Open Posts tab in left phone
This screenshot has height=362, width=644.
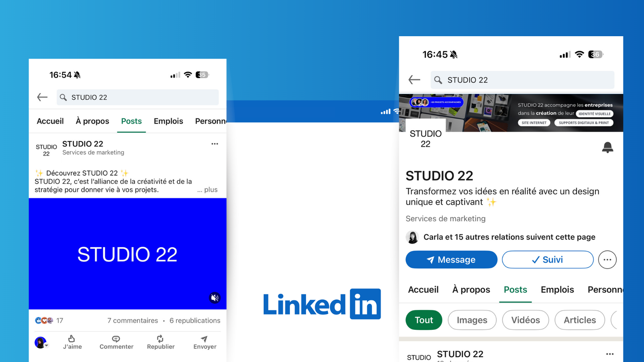(131, 121)
